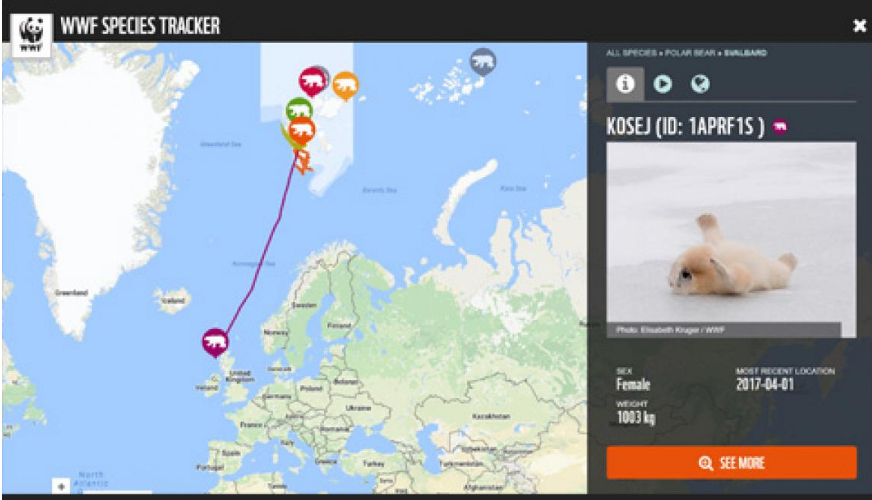Viewport: 872px width, 500px height.
Task: Select the green polar bear map marker
Action: (x=299, y=108)
